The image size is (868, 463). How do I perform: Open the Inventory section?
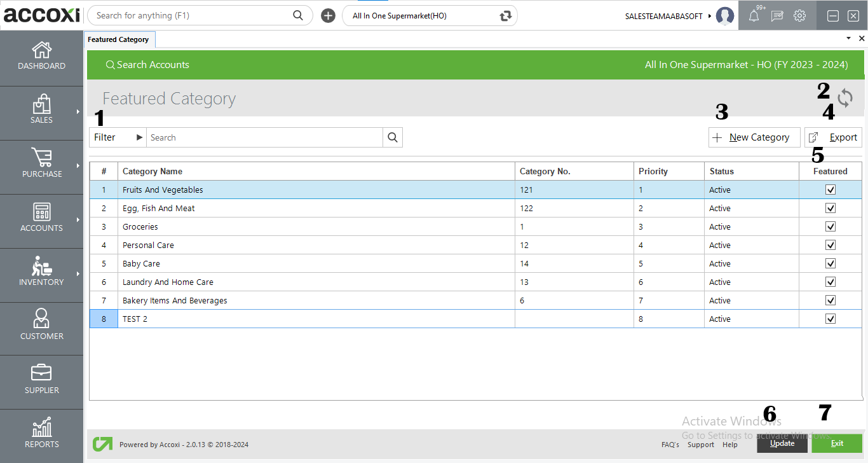pyautogui.click(x=41, y=272)
